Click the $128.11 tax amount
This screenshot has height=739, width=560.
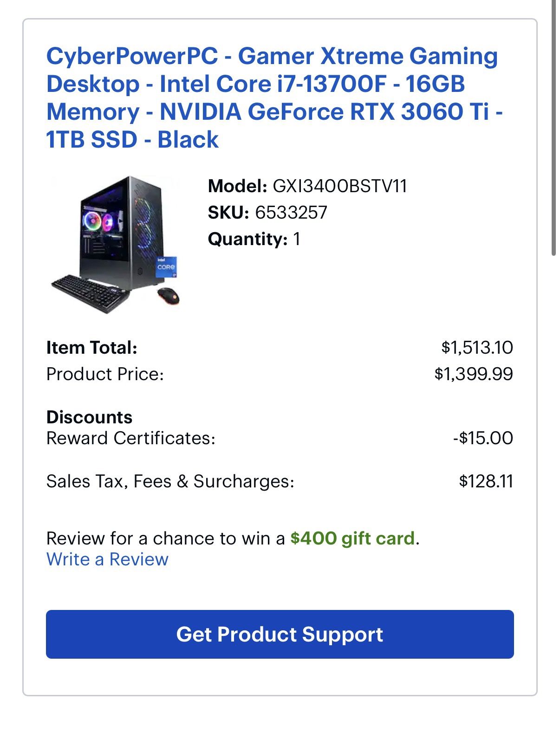click(x=487, y=482)
